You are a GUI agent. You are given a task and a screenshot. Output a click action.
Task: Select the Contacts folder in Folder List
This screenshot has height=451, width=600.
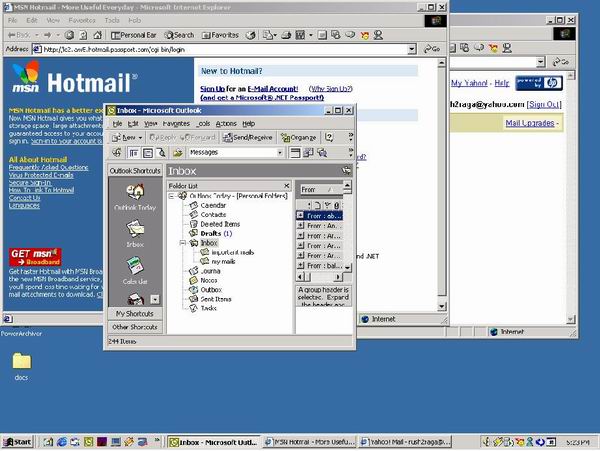pos(213,215)
